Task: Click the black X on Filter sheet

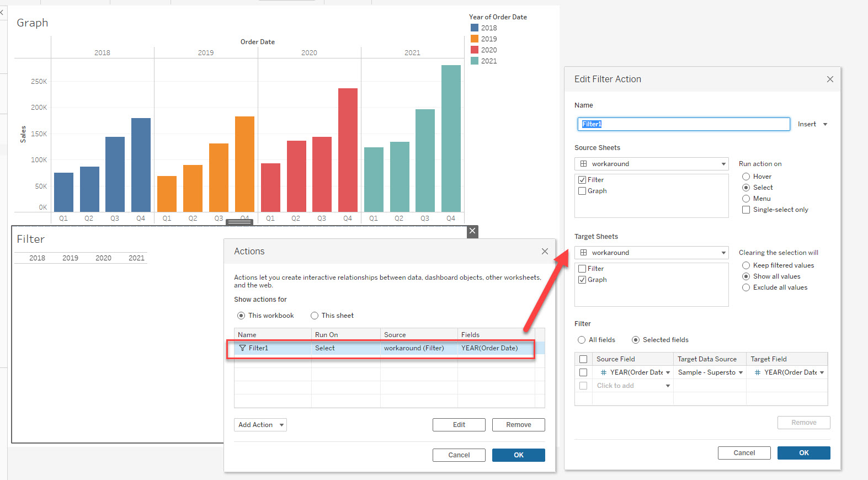Action: [x=472, y=231]
